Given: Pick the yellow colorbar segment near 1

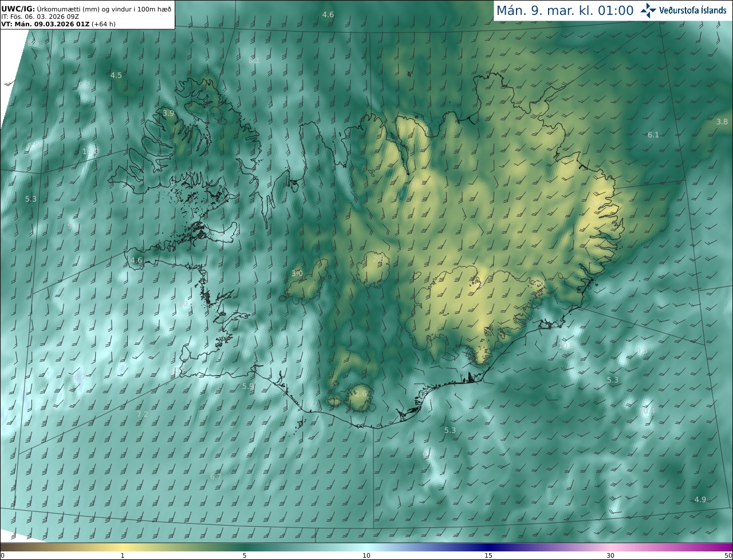Looking at the screenshot, I should tap(123, 547).
